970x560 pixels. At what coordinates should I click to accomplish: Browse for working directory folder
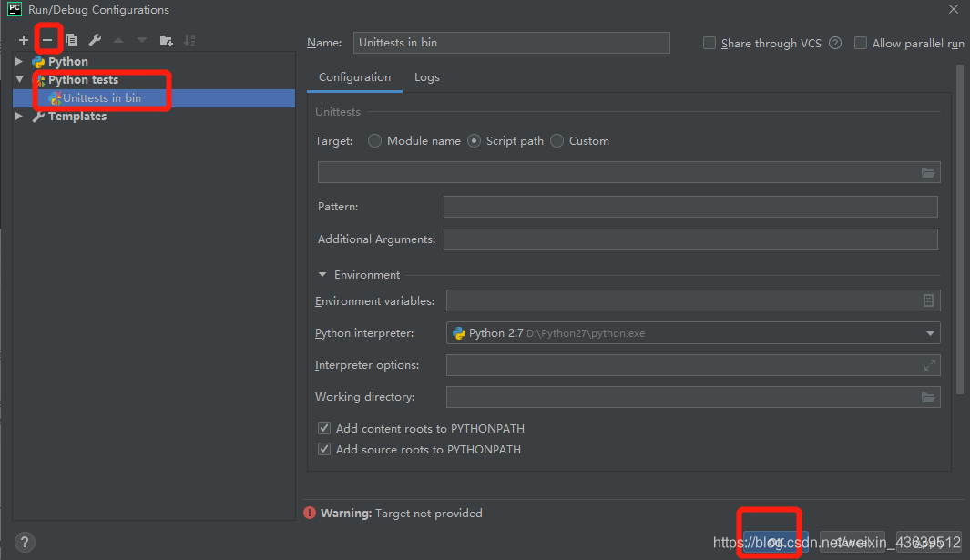(928, 397)
